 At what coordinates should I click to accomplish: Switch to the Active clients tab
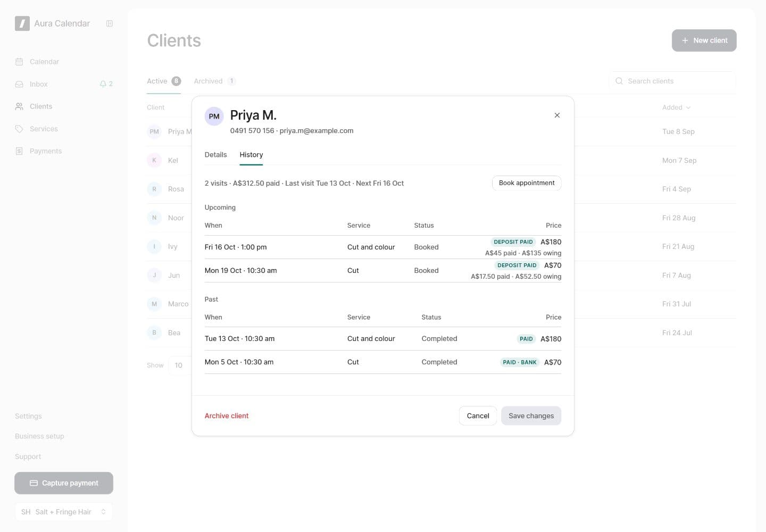164,81
